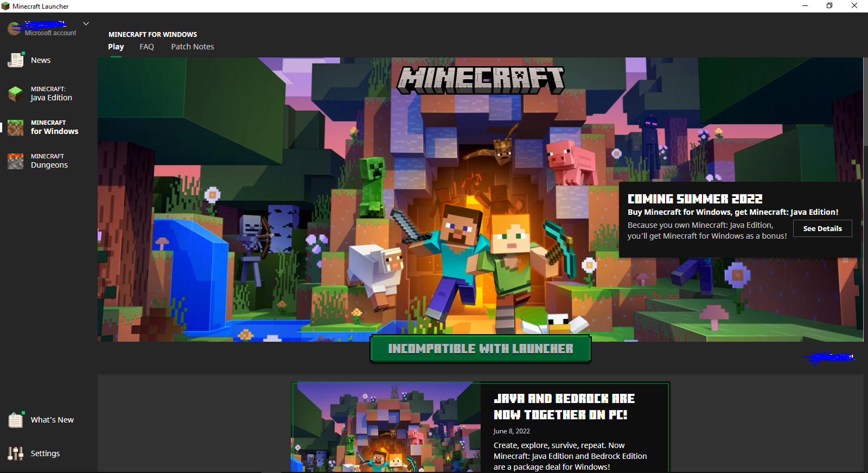Select the Minecraft for Windows icon
This screenshot has width=868, height=473.
click(x=16, y=127)
